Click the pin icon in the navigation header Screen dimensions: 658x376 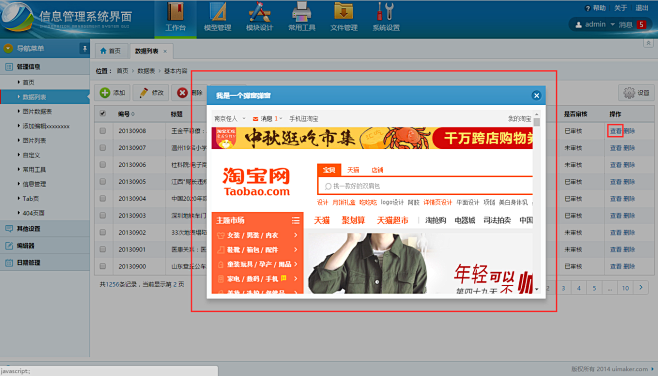[x=84, y=48]
